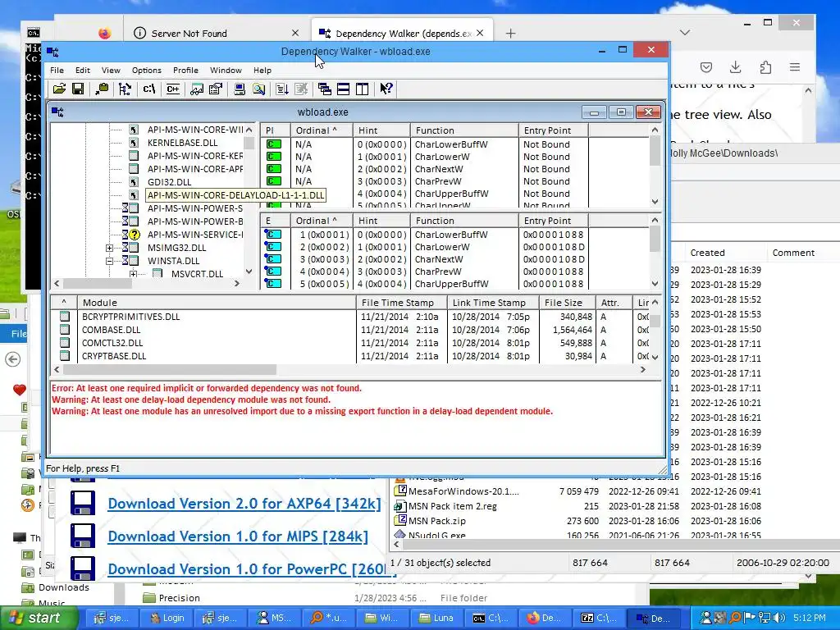Open the Options menu
The image size is (840, 630).
[x=146, y=71]
